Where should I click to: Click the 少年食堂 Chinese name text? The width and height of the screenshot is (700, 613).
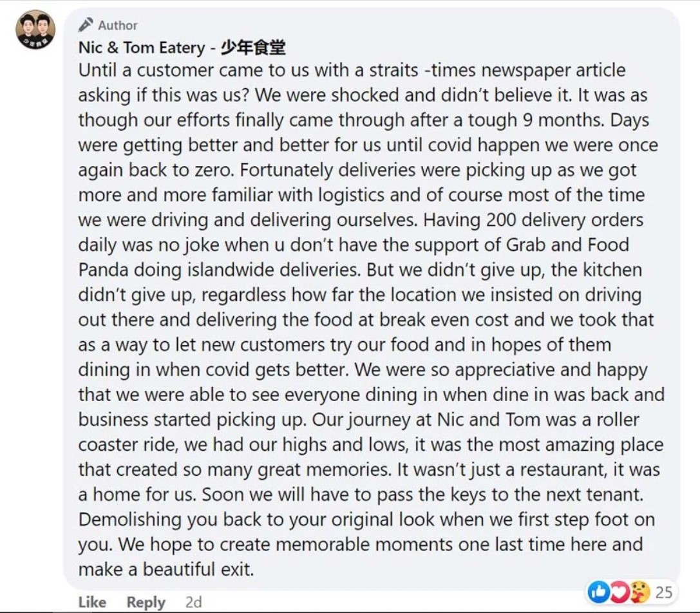coord(253,47)
